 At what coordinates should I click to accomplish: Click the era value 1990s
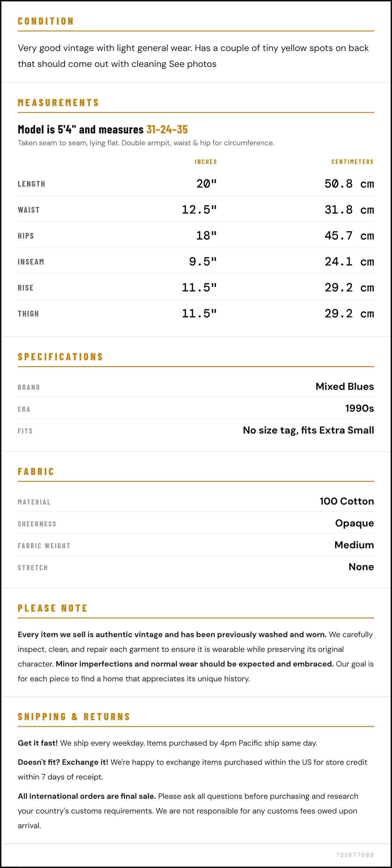[x=359, y=408]
